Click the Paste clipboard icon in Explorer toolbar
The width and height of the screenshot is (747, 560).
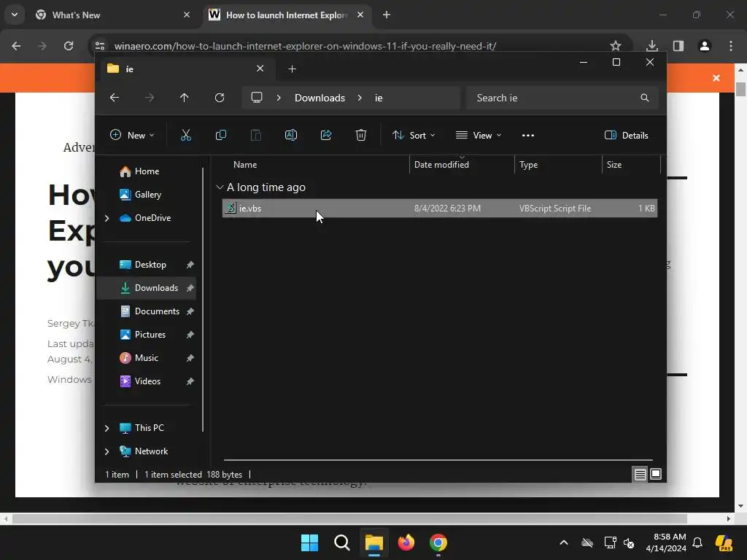256,135
